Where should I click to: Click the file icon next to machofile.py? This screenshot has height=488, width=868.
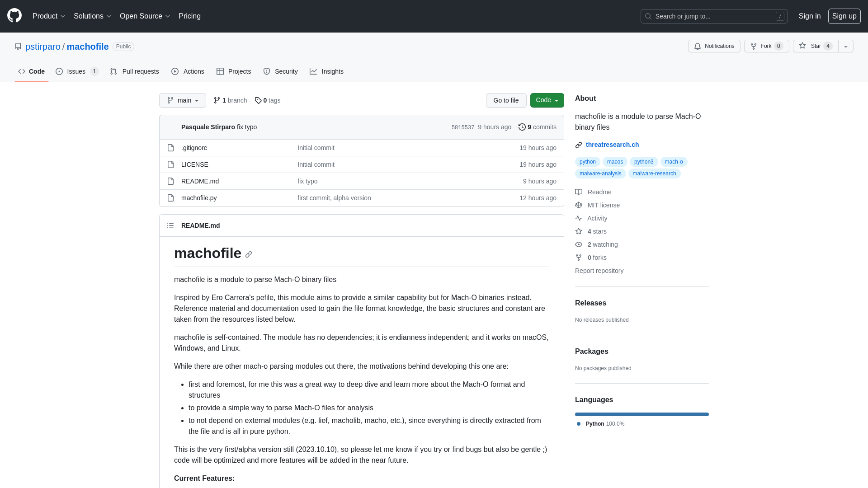pos(170,198)
